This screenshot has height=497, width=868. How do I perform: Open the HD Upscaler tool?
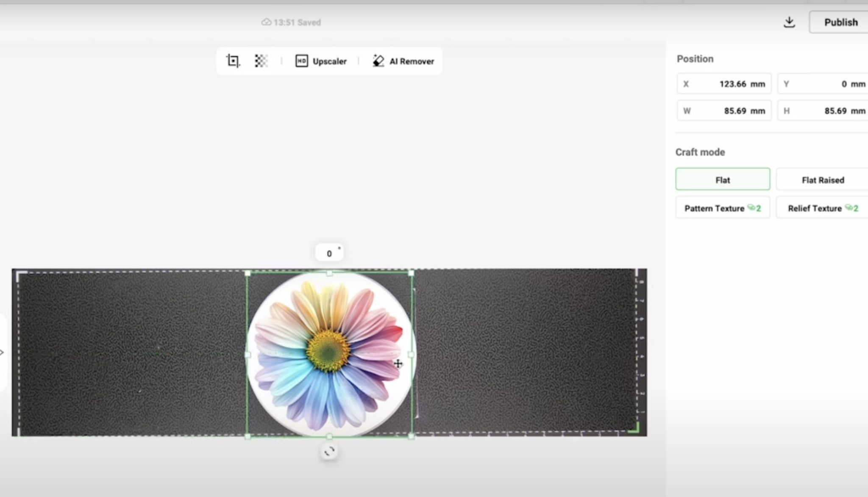tap(321, 61)
